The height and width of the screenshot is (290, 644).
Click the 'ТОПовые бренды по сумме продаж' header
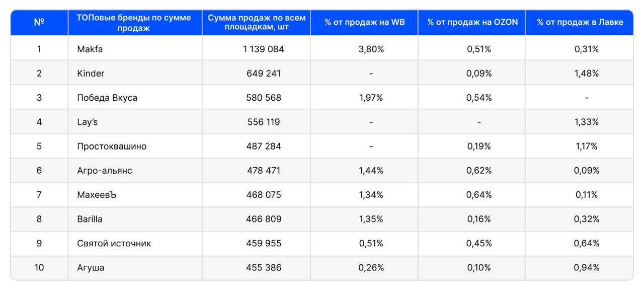[x=134, y=23]
